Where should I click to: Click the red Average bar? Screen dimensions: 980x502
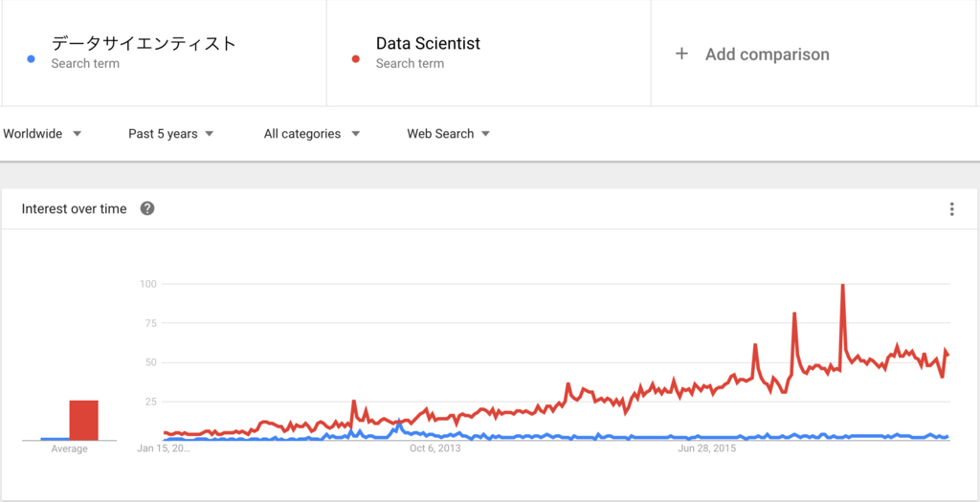pyautogui.click(x=84, y=420)
